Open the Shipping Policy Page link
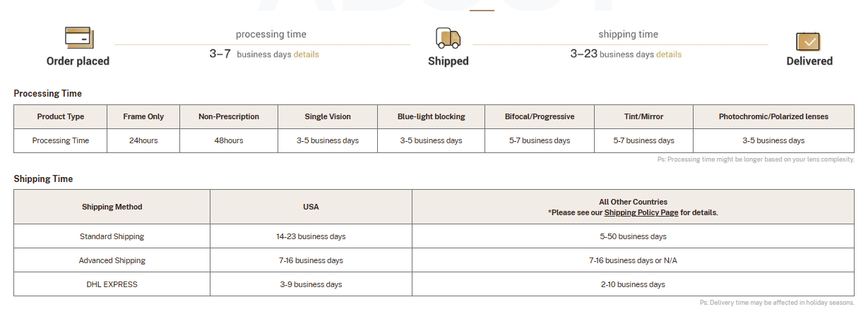 641,212
